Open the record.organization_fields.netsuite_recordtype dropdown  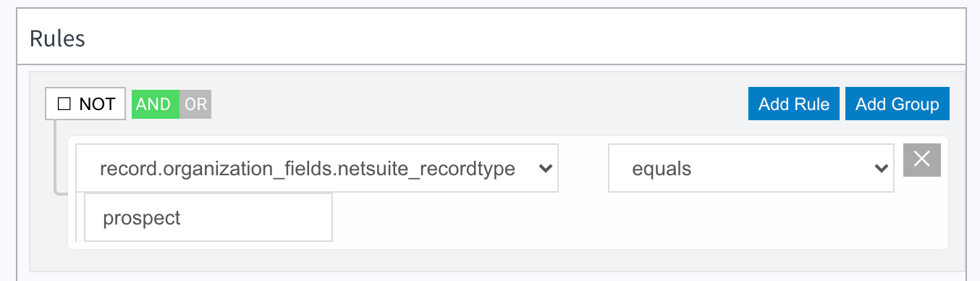(317, 168)
